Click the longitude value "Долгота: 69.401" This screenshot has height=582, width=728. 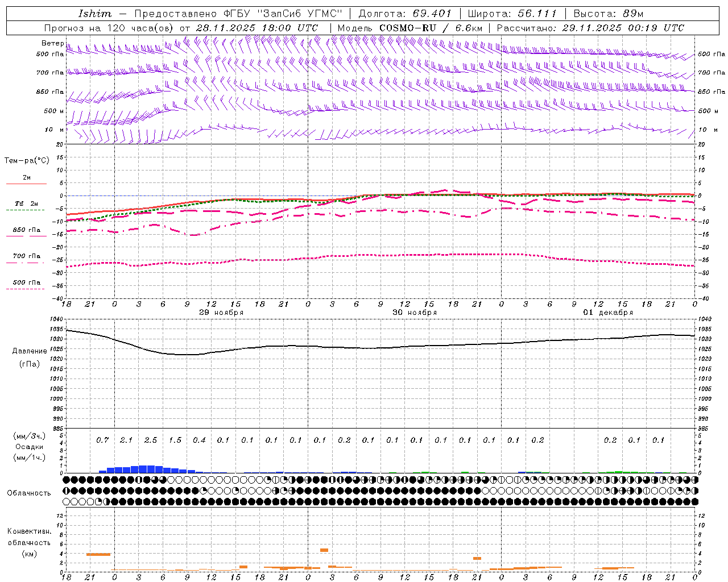pyautogui.click(x=405, y=14)
